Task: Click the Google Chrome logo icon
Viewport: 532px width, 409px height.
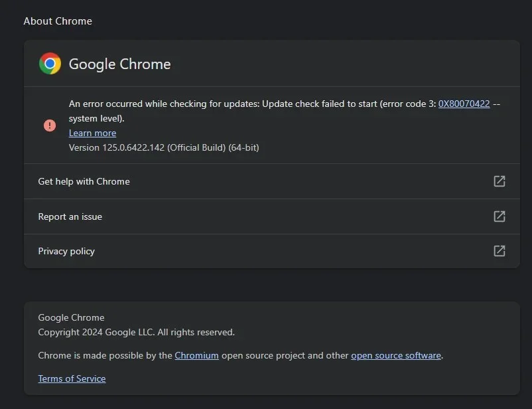Action: (x=50, y=64)
